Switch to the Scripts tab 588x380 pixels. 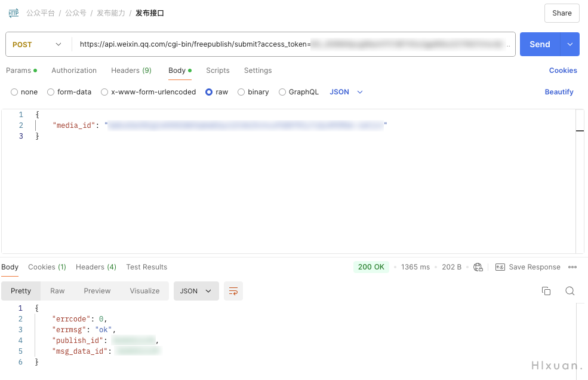(x=217, y=71)
